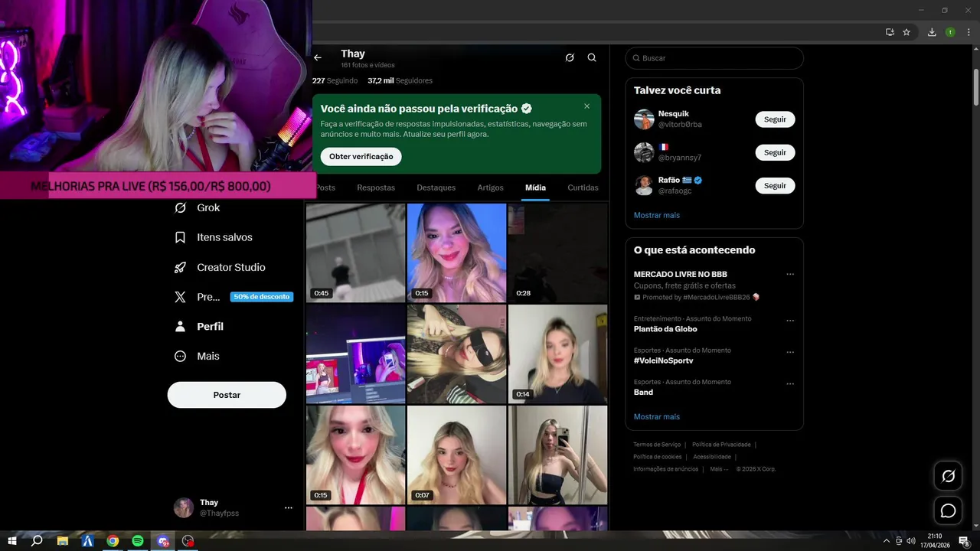Open Grok from the profile header icon
Viewport: 980px width, 551px height.
570,57
